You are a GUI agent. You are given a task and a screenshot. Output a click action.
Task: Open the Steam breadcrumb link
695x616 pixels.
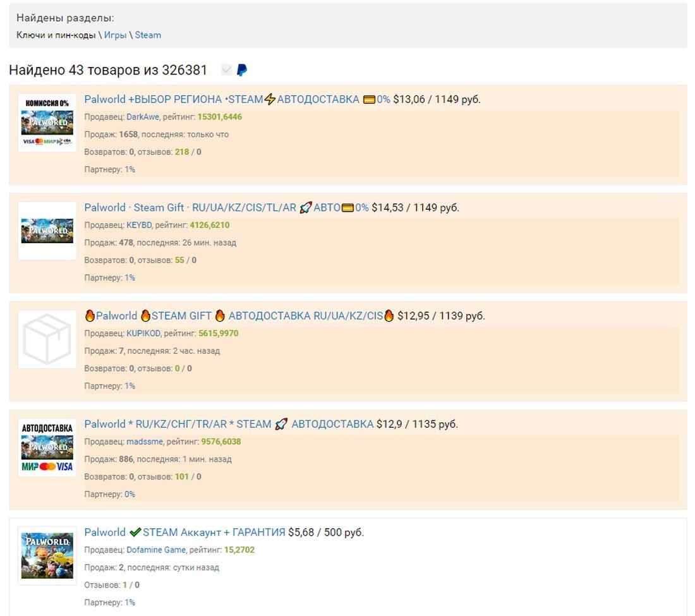[148, 35]
